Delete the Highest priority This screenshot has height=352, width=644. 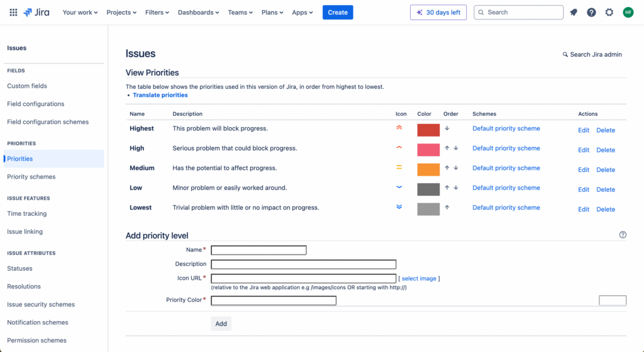coord(606,130)
